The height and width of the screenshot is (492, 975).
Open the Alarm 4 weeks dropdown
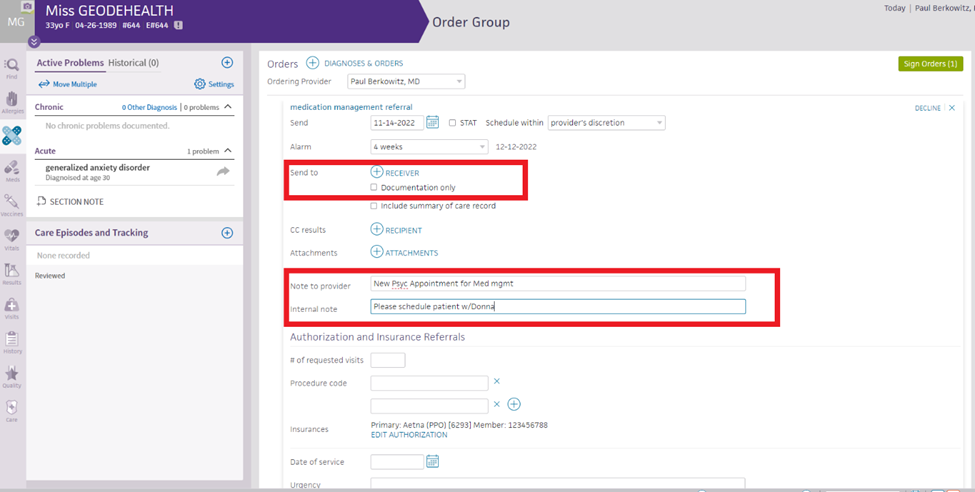[x=429, y=147]
